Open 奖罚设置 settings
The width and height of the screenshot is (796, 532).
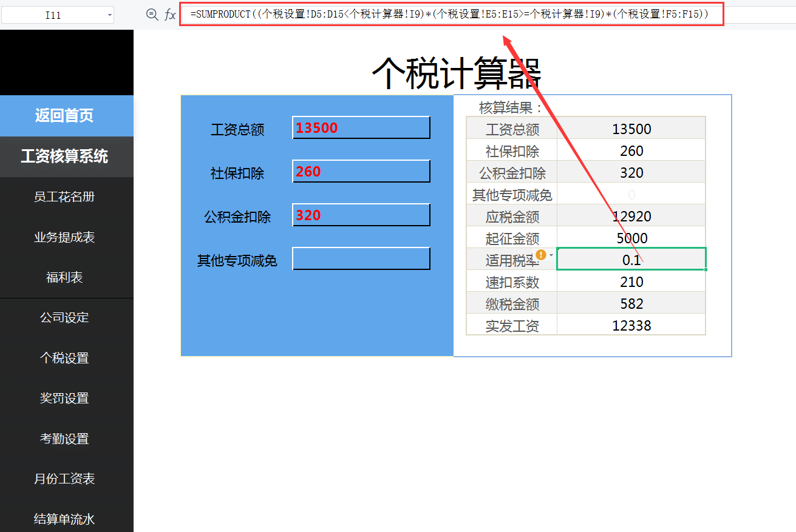tap(66, 398)
